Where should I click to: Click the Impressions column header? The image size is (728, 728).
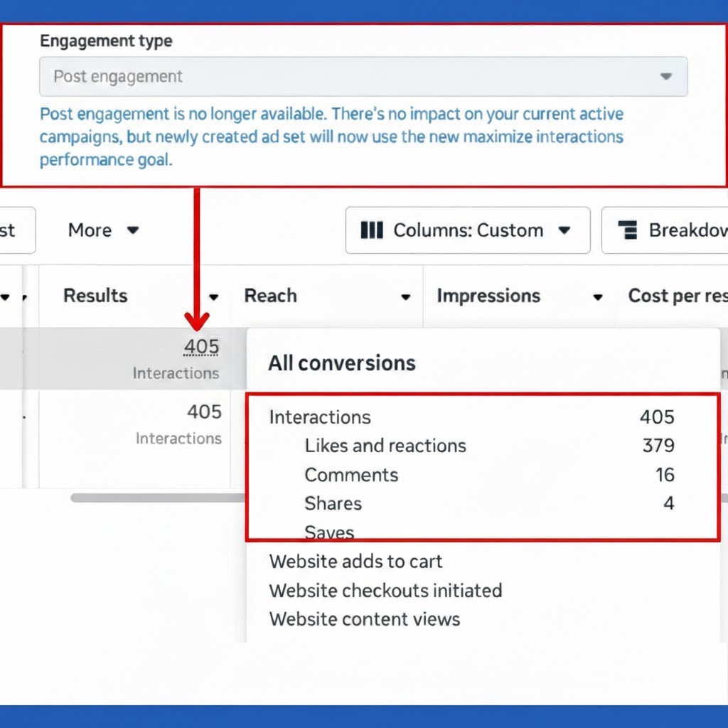[488, 296]
